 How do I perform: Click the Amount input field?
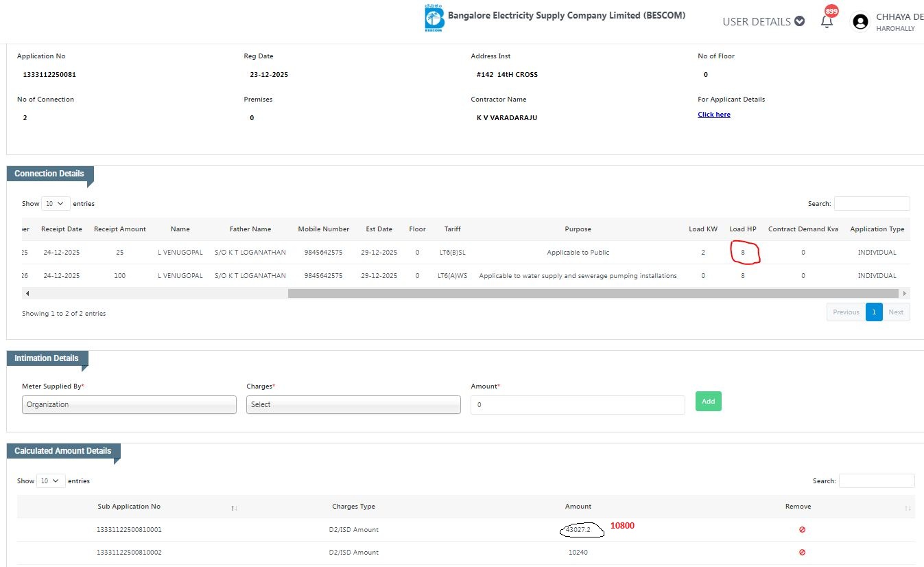[x=578, y=405]
